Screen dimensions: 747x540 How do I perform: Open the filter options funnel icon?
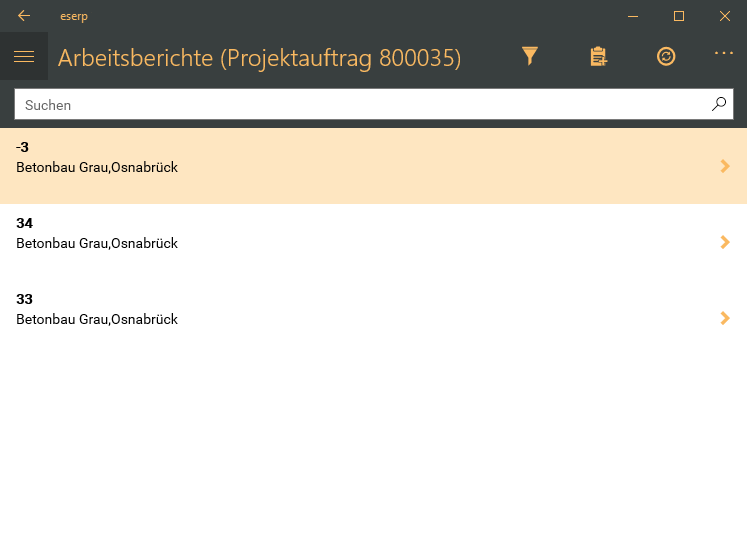[x=530, y=57]
